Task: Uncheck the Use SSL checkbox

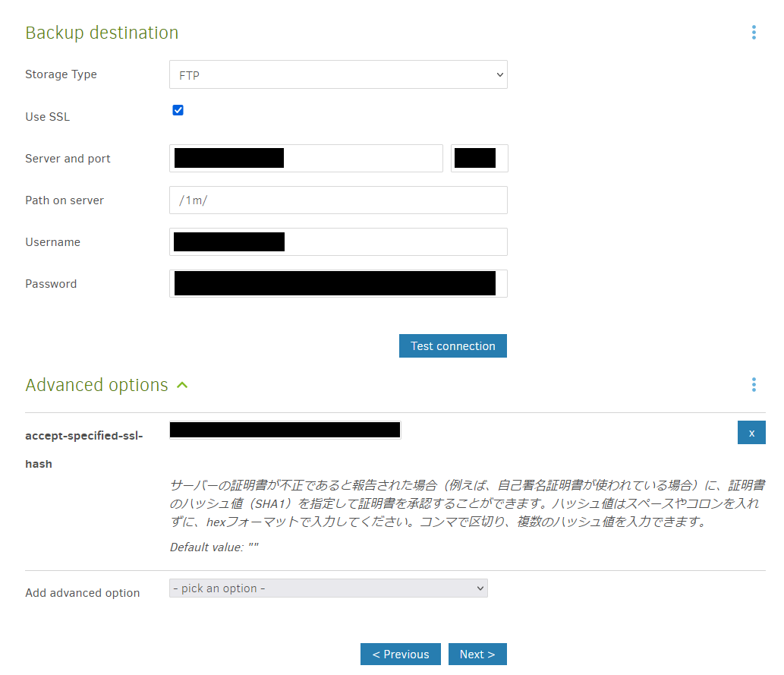Action: pyautogui.click(x=178, y=110)
